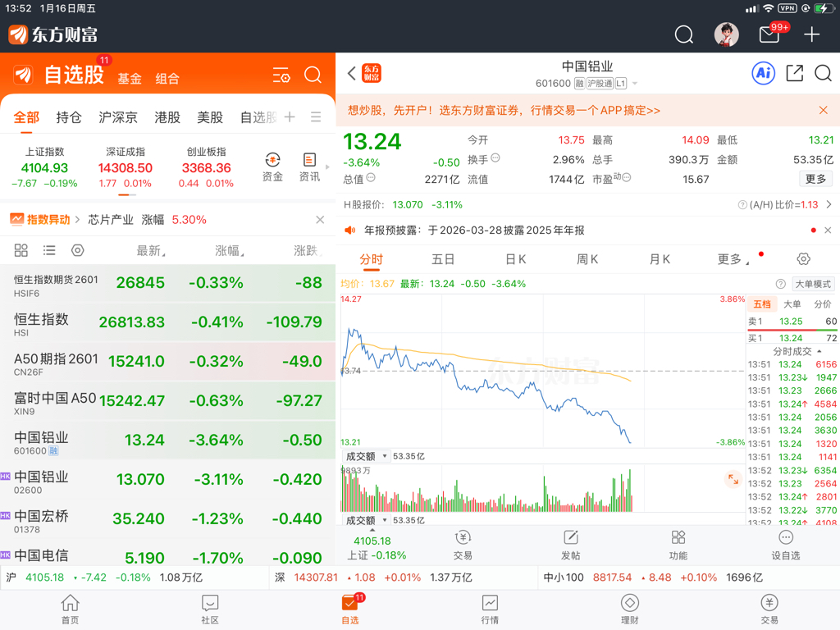Screen dimensions: 840x630
Task: Open the 中国宏桥 01378 row
Action: coord(167,519)
